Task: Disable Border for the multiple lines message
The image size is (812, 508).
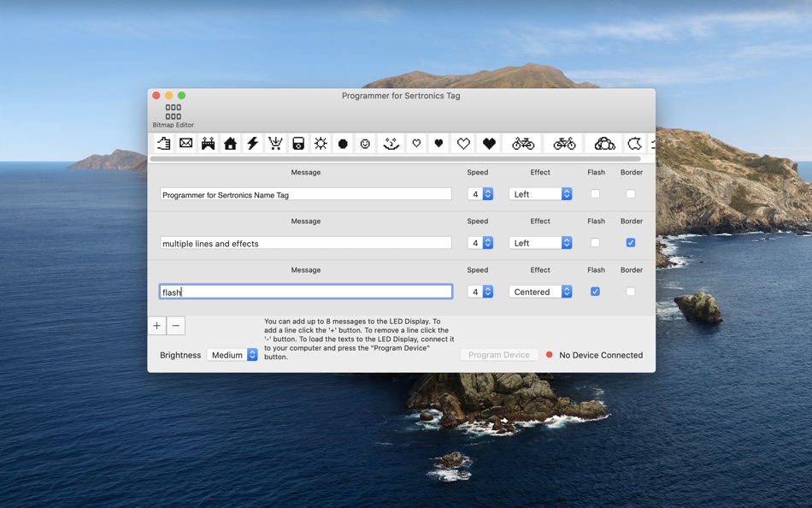Action: tap(630, 243)
